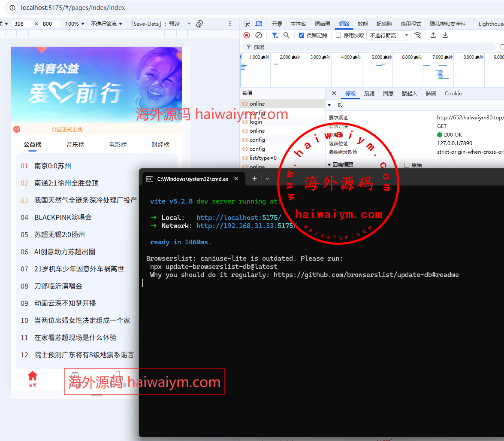Screen dimensions: 504x441
Task: Open network conditions wifi icon
Action: click(417, 35)
